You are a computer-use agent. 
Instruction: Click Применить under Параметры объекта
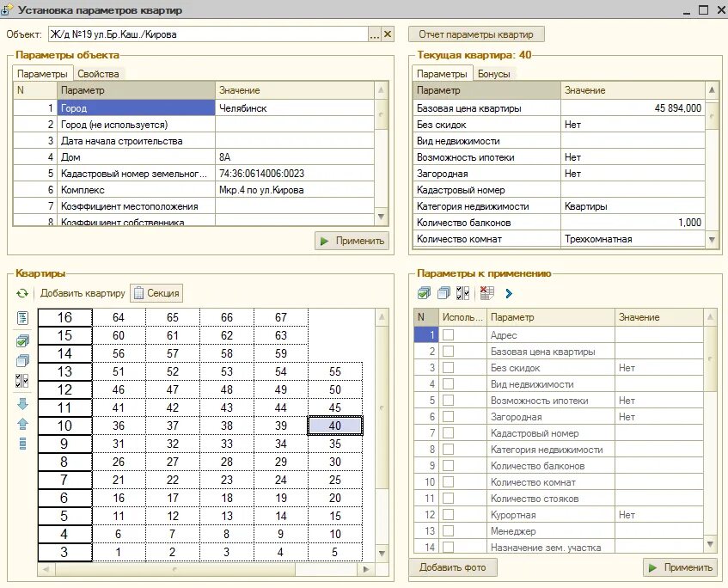(x=352, y=241)
